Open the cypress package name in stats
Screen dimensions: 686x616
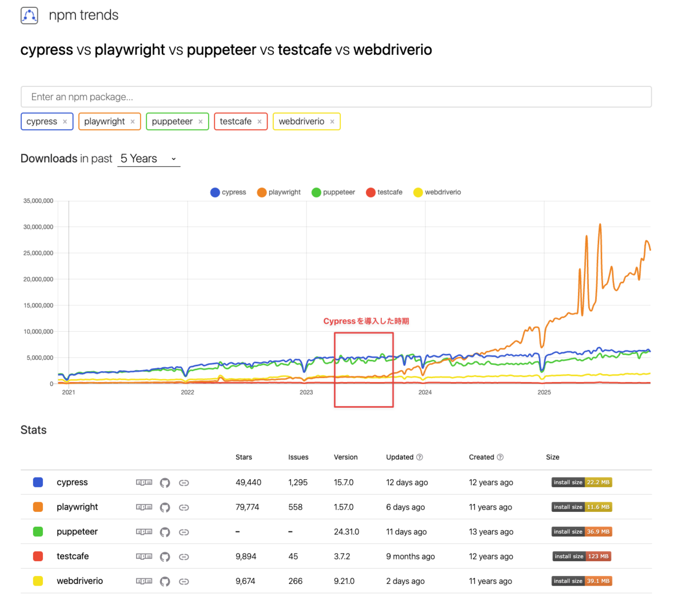pyautogui.click(x=72, y=482)
